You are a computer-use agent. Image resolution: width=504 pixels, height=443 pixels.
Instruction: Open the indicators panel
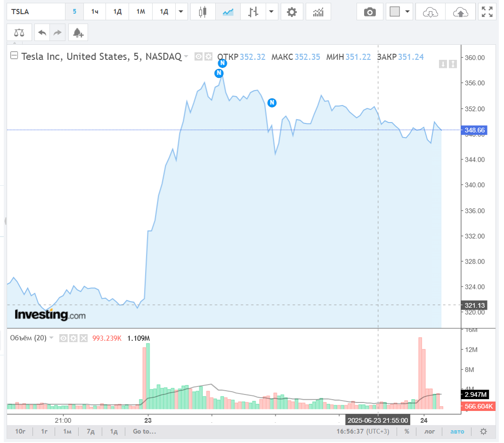(318, 12)
